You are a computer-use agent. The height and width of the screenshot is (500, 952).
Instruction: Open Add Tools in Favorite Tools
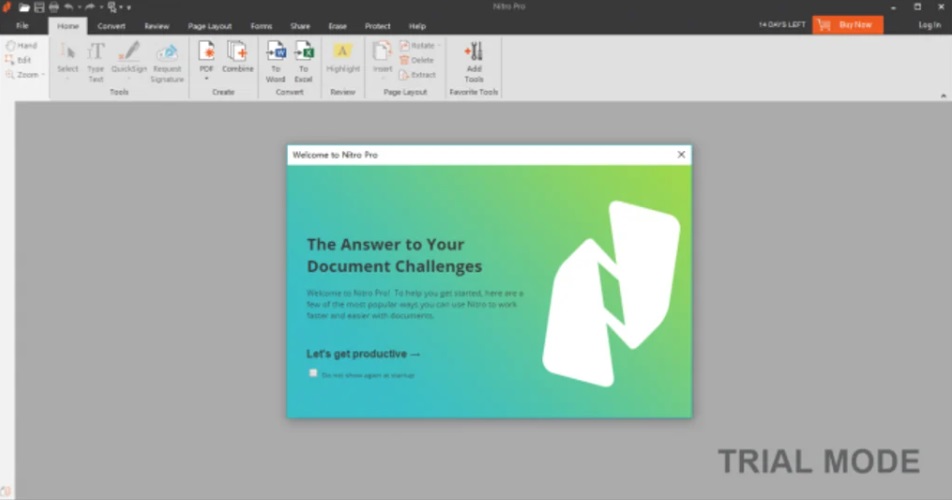474,53
